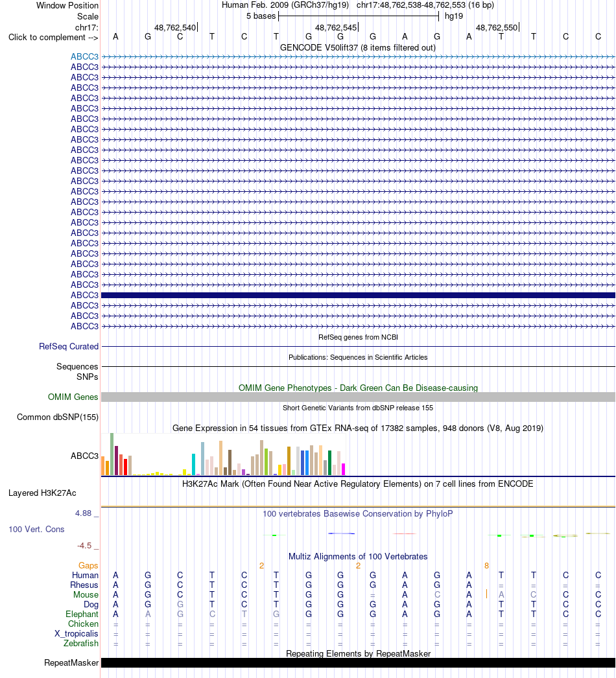Click the orange insertion mark in Mouse row
The width and height of the screenshot is (616, 678).
[487, 594]
